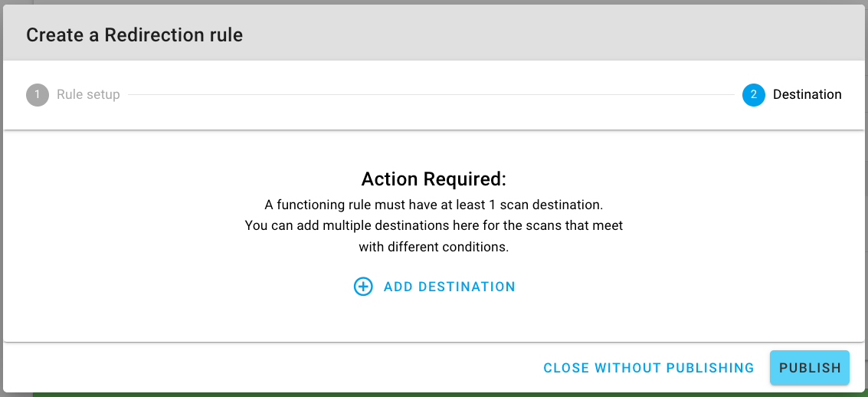Click the 'functioning rule must have' sentence
The height and width of the screenshot is (397, 868).
point(434,205)
